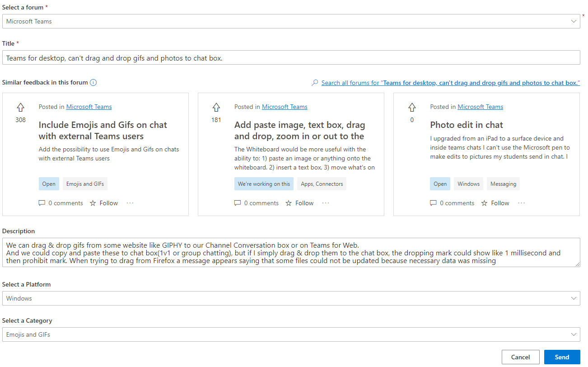Open more options on Include Emojis card

coord(130,203)
